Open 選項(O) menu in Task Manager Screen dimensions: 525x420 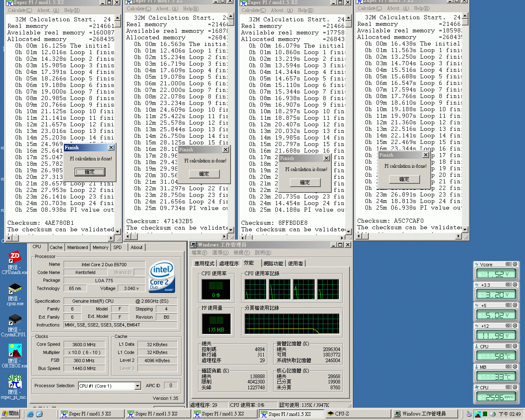point(220,253)
